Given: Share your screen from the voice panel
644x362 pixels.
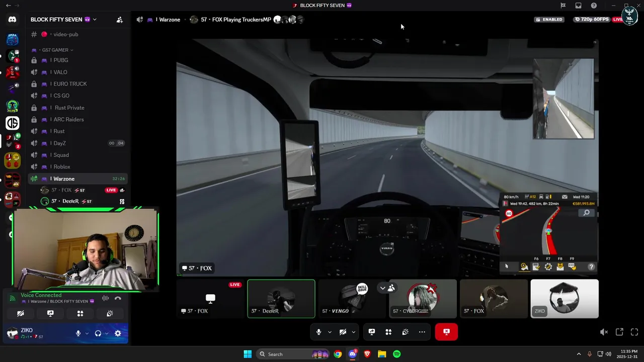Looking at the screenshot, I should (50, 313).
